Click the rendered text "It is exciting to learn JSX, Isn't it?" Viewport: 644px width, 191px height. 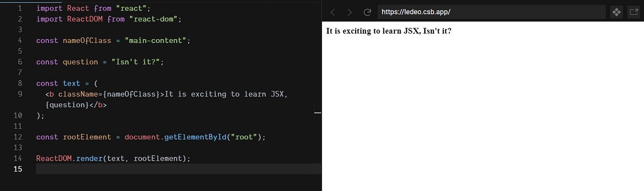point(389,31)
